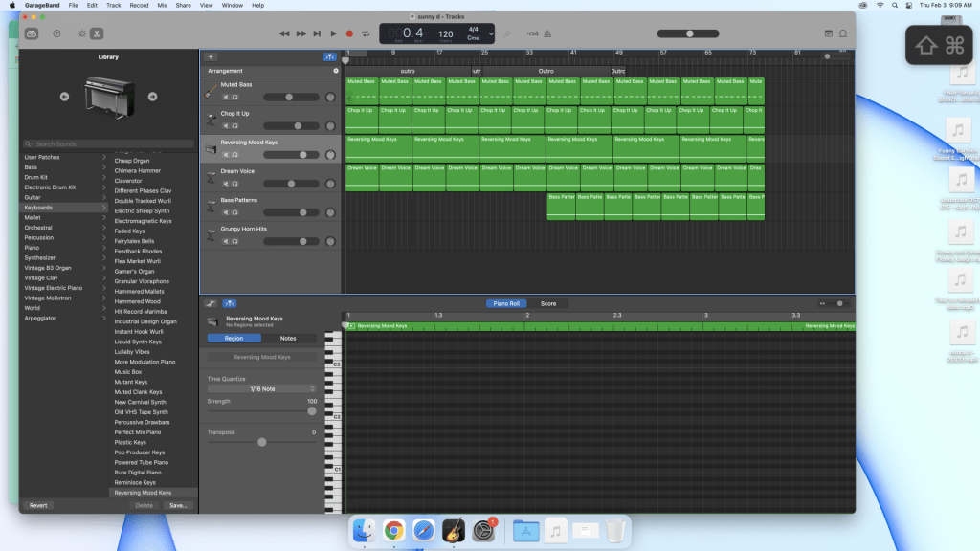Mute the Chop It Up track

[x=226, y=126]
